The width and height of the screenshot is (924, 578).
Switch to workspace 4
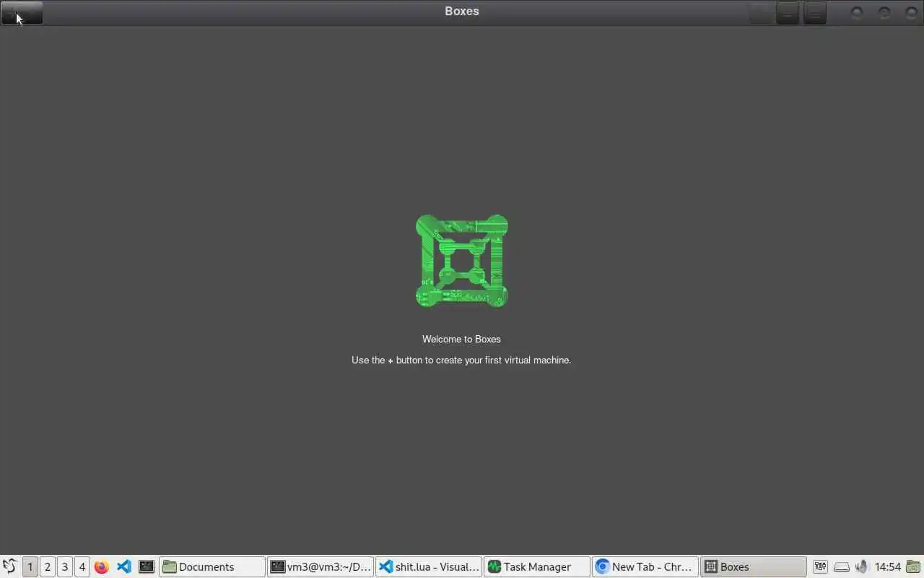[x=82, y=566]
